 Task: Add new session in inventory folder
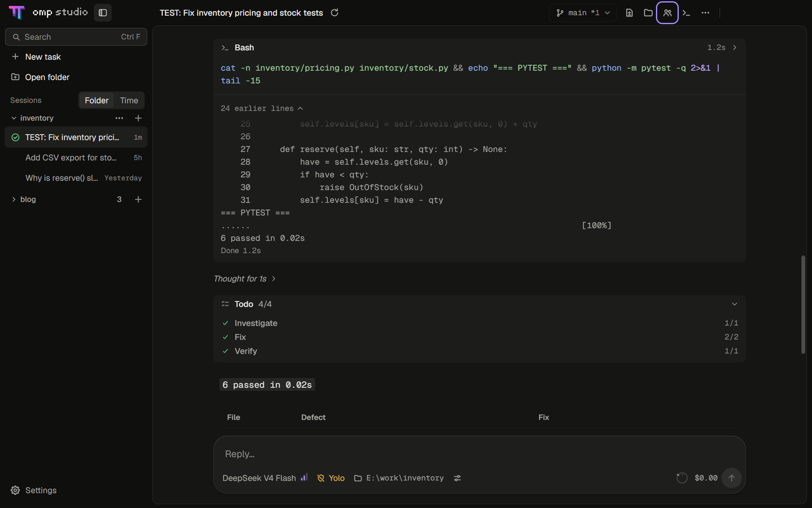(x=138, y=118)
